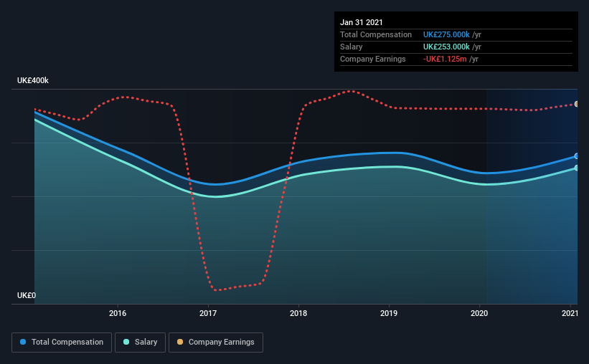Click the 2017 x-axis label

(208, 313)
